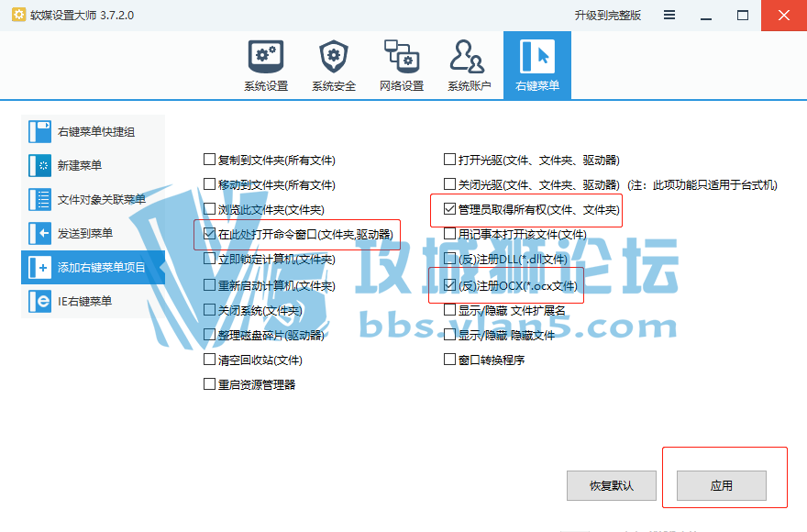This screenshot has width=807, height=532.
Task: Click the 文件对象关联菜单 sidebar icon
Action: pos(39,200)
